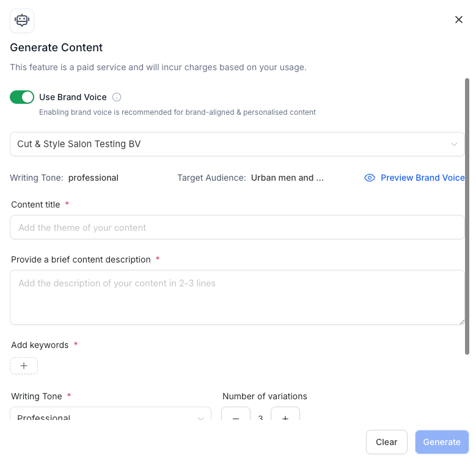Image resolution: width=476 pixels, height=464 pixels.
Task: Click the AI robot icon at top
Action: click(x=22, y=21)
